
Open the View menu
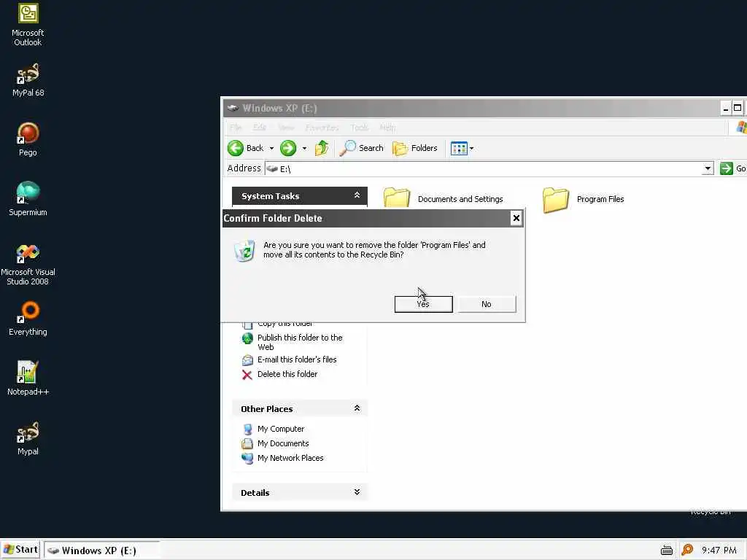click(286, 128)
